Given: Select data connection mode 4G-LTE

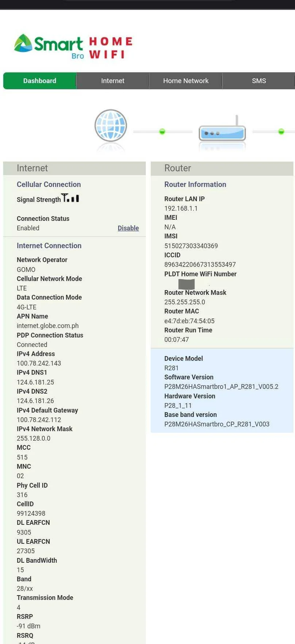Looking at the screenshot, I should click(x=27, y=307).
